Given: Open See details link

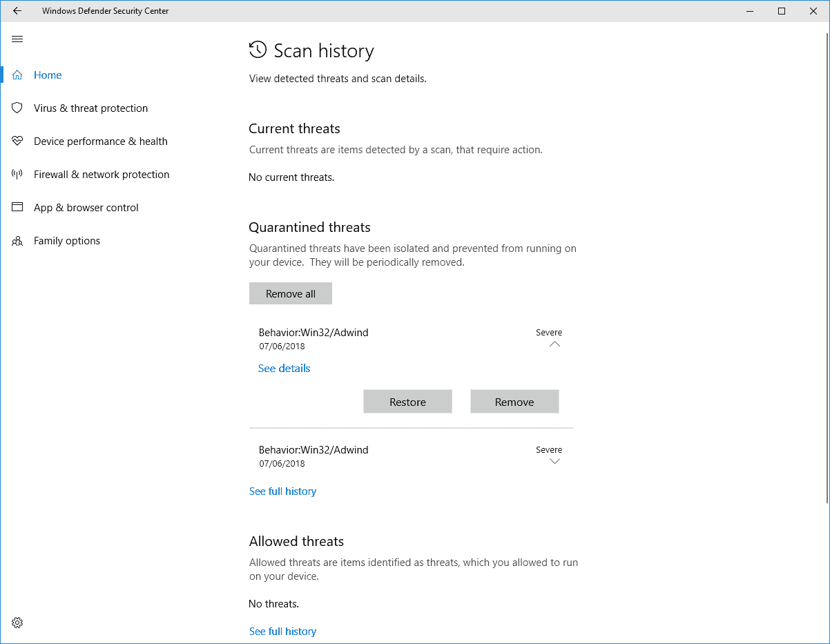Looking at the screenshot, I should 284,369.
